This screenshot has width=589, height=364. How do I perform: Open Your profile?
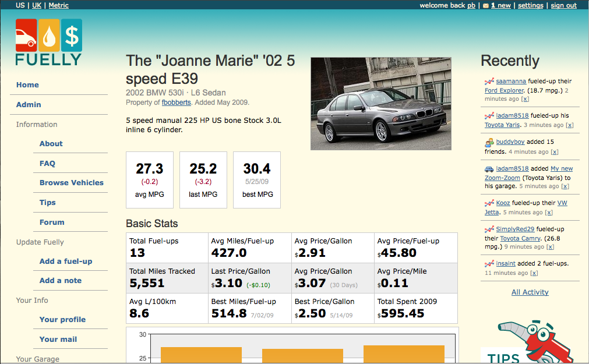click(x=62, y=320)
